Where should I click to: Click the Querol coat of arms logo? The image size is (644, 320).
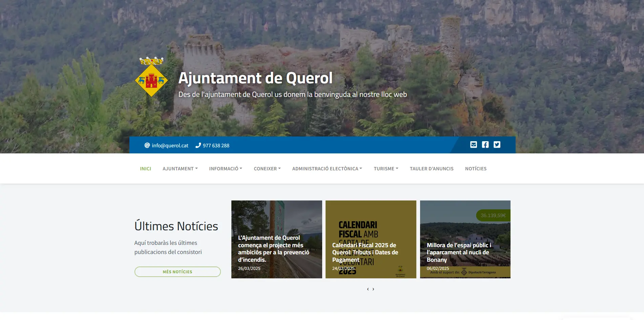(151, 77)
